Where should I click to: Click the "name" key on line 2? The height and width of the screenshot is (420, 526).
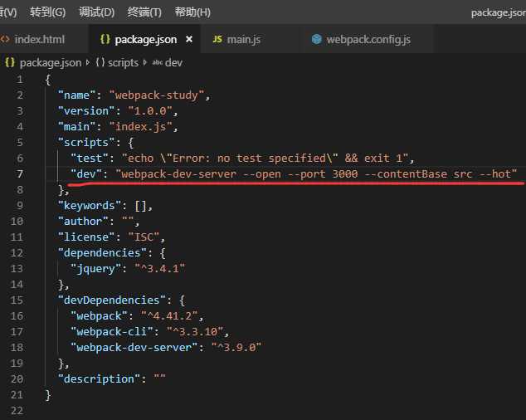[77, 95]
